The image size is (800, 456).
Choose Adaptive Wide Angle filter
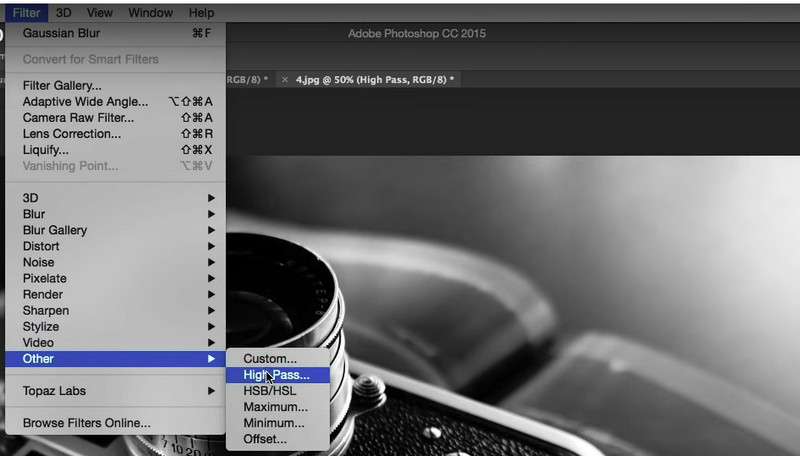click(x=115, y=102)
